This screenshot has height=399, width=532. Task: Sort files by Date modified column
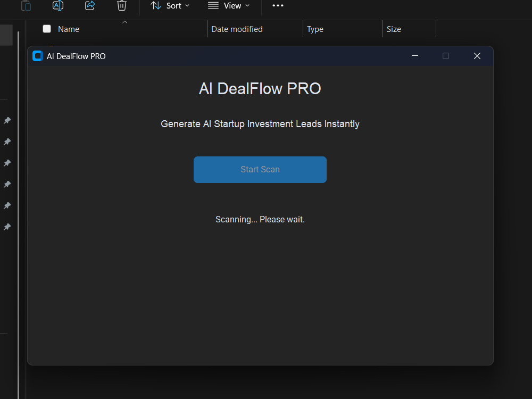click(x=237, y=29)
